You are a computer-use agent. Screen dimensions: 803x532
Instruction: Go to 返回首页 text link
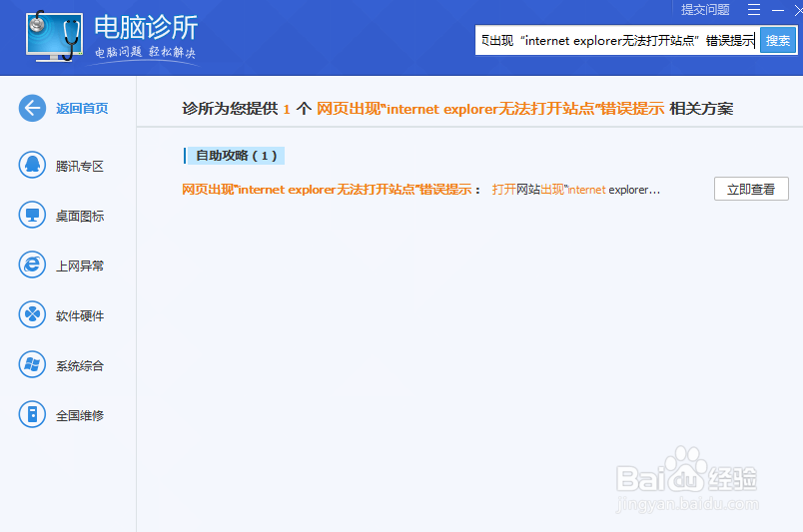(82, 109)
